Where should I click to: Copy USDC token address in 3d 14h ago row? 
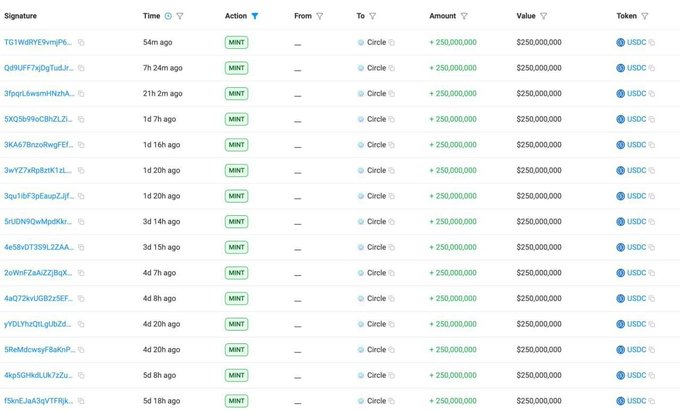point(652,222)
